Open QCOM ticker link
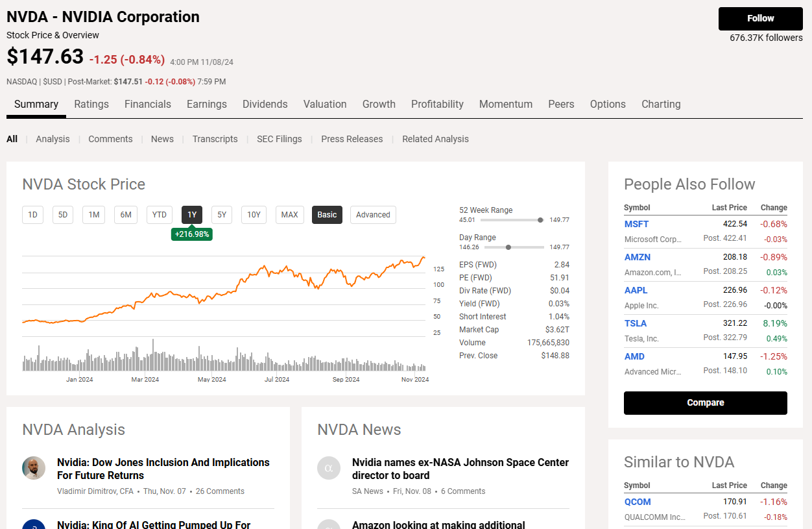 (x=638, y=502)
